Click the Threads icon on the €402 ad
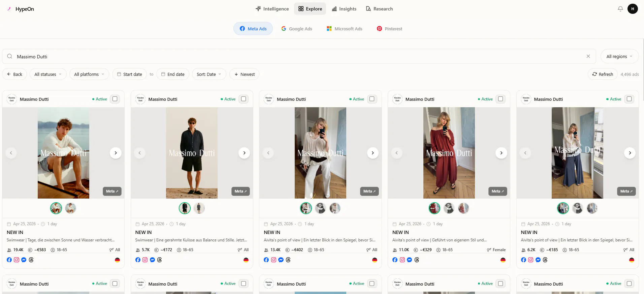The height and width of the screenshot is (294, 644). (x=288, y=260)
